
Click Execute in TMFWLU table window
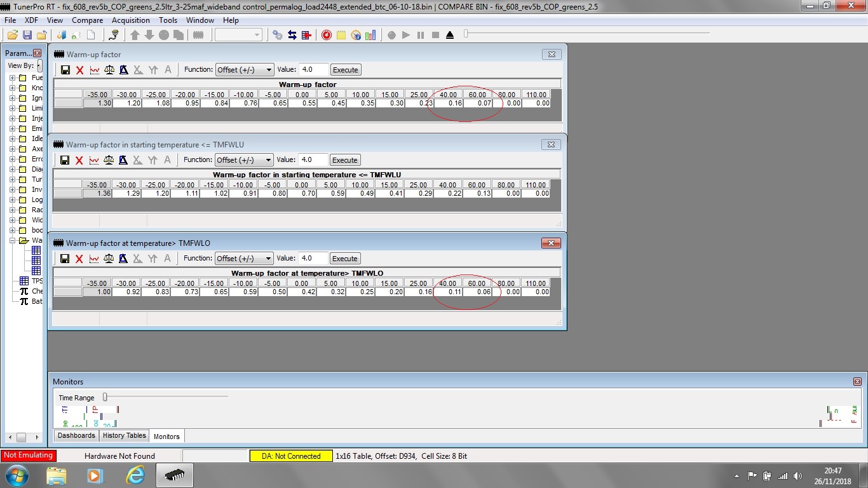(x=345, y=160)
